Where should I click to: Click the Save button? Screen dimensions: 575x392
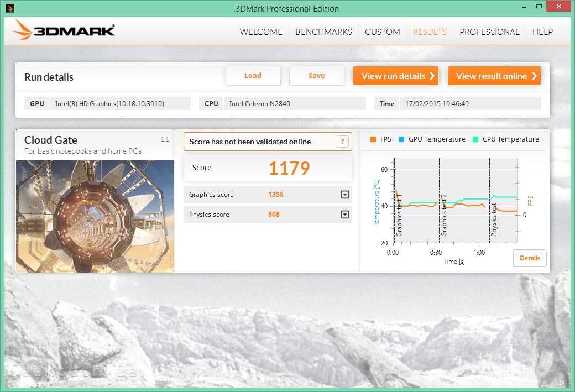tap(316, 76)
